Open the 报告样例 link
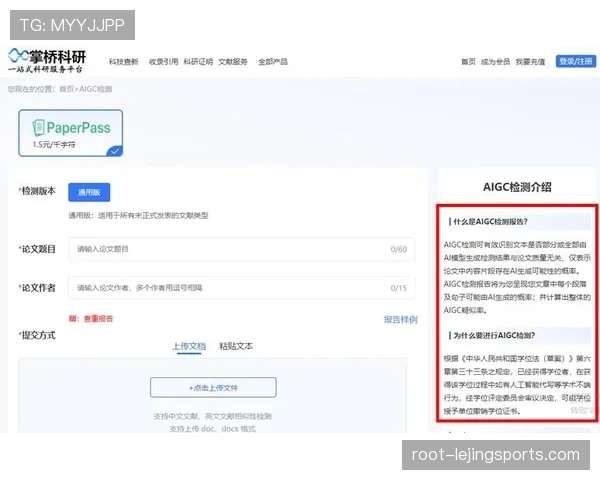Screen dimensions: 600x480 click(401, 319)
